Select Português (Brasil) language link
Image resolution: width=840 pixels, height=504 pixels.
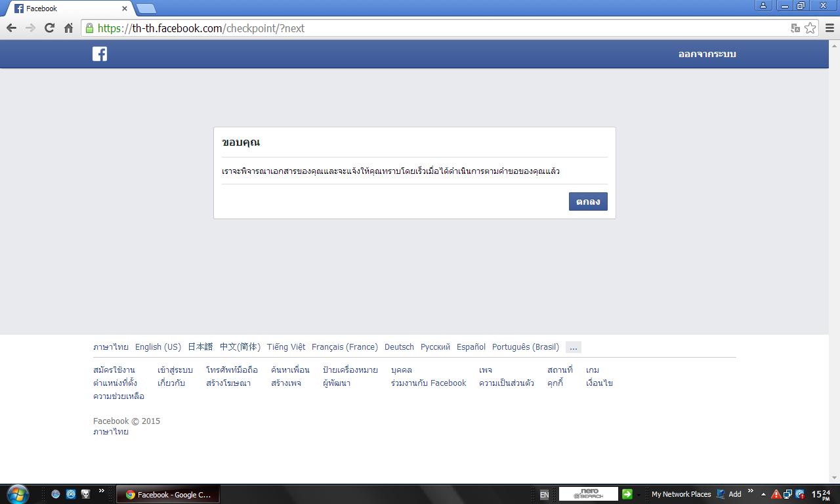tap(526, 347)
